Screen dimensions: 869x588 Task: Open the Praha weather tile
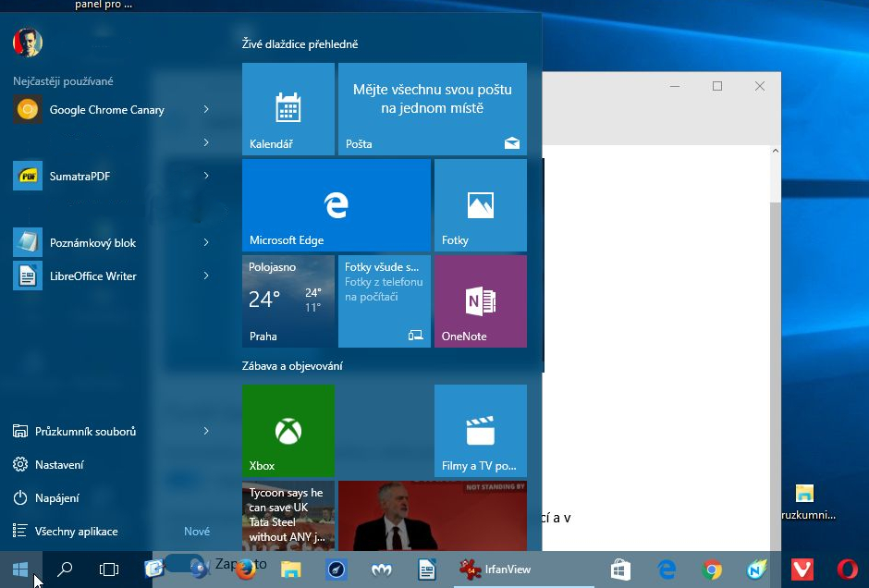pyautogui.click(x=288, y=301)
